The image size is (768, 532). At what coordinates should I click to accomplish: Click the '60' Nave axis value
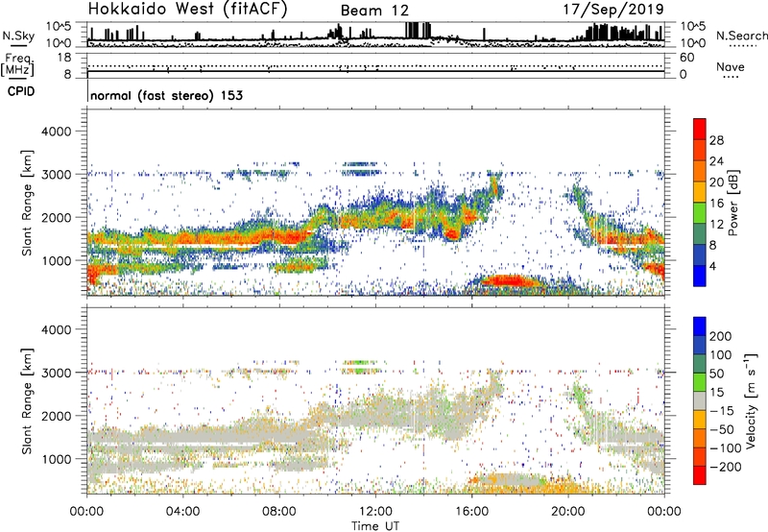[686, 58]
